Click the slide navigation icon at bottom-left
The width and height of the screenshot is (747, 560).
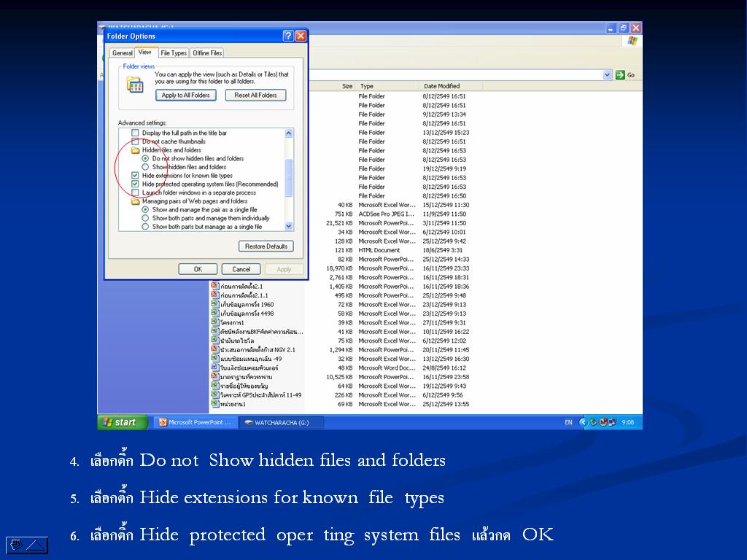coord(27,543)
